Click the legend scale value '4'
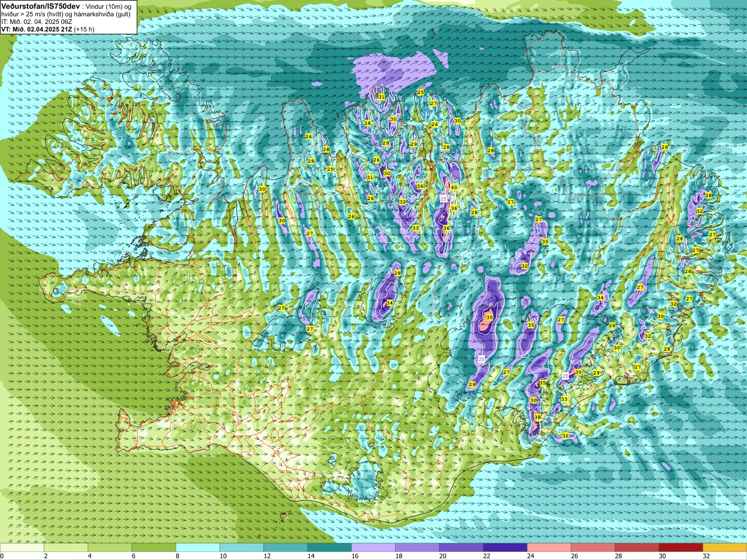Viewport: 747px width, 560px height. (89, 556)
